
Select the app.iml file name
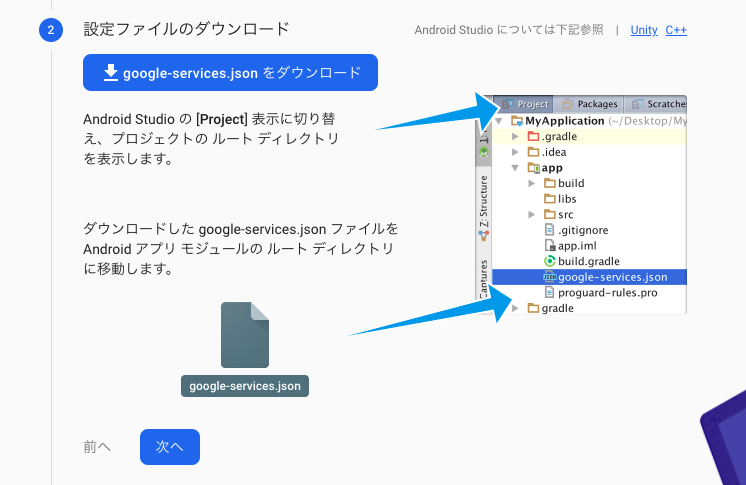[x=577, y=246]
